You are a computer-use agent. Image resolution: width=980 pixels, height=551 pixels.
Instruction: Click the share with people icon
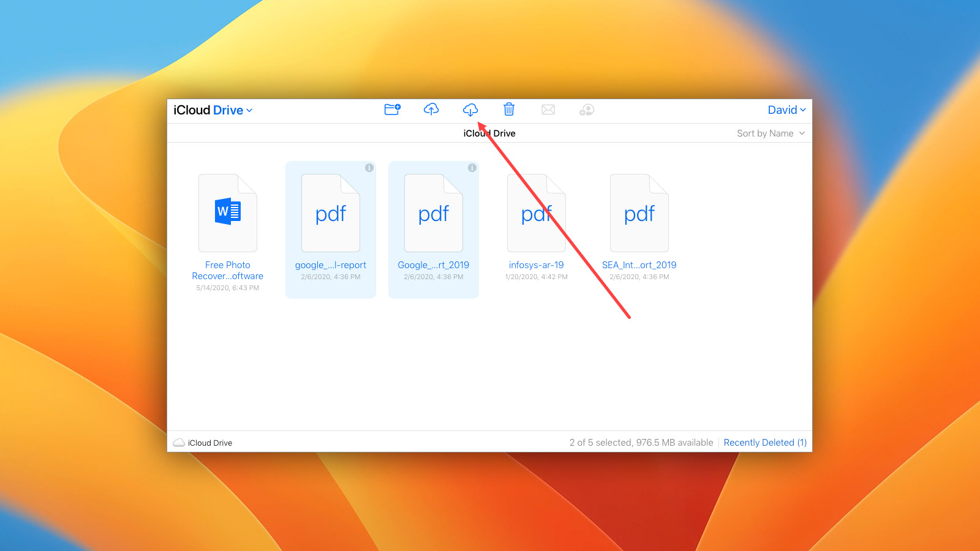click(x=587, y=110)
